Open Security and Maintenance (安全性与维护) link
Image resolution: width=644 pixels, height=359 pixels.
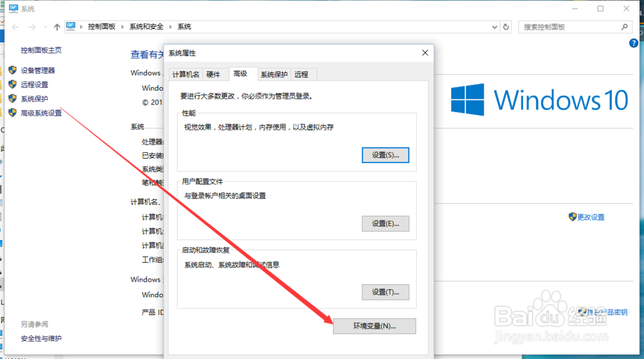pyautogui.click(x=41, y=338)
